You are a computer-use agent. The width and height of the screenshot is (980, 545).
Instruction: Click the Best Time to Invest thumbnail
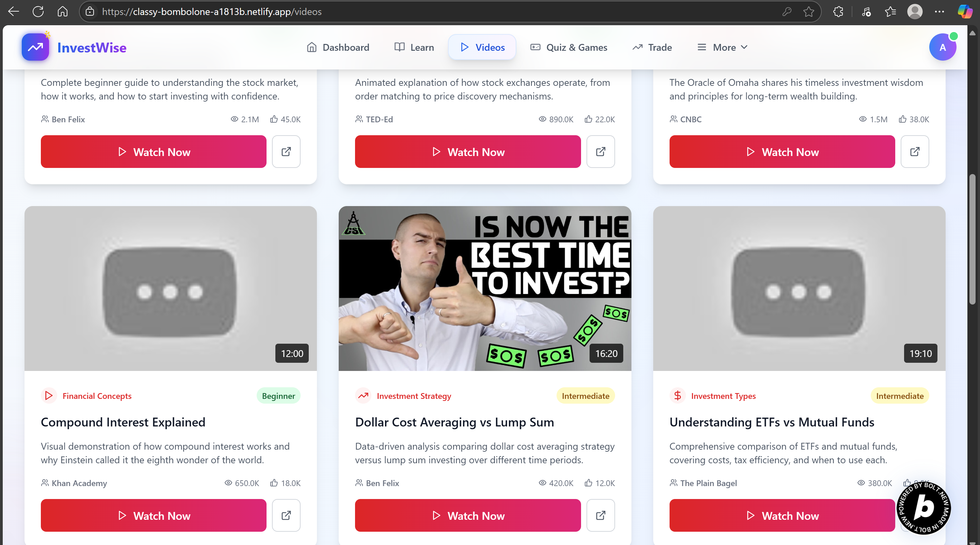click(x=485, y=289)
